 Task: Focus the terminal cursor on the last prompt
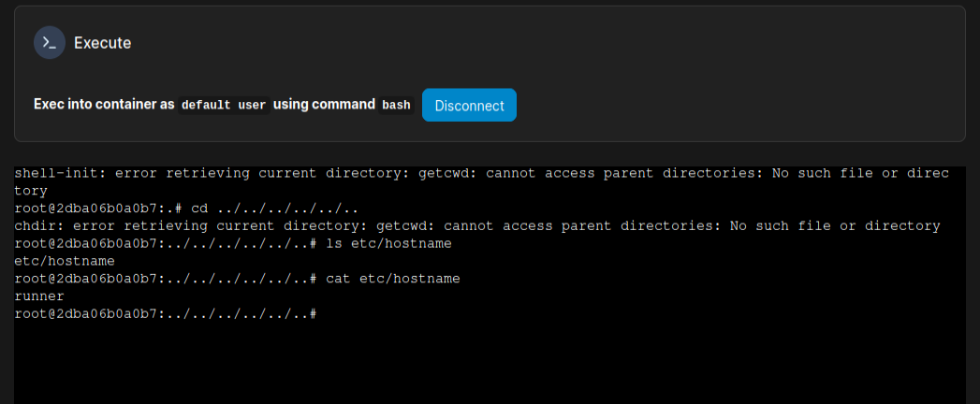[315, 314]
